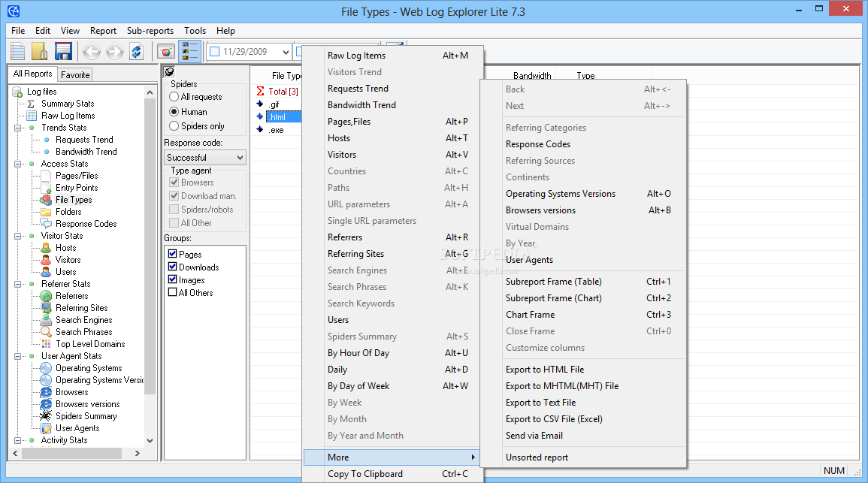
Task: Click the refresh report toolbar icon
Action: pyautogui.click(x=136, y=52)
